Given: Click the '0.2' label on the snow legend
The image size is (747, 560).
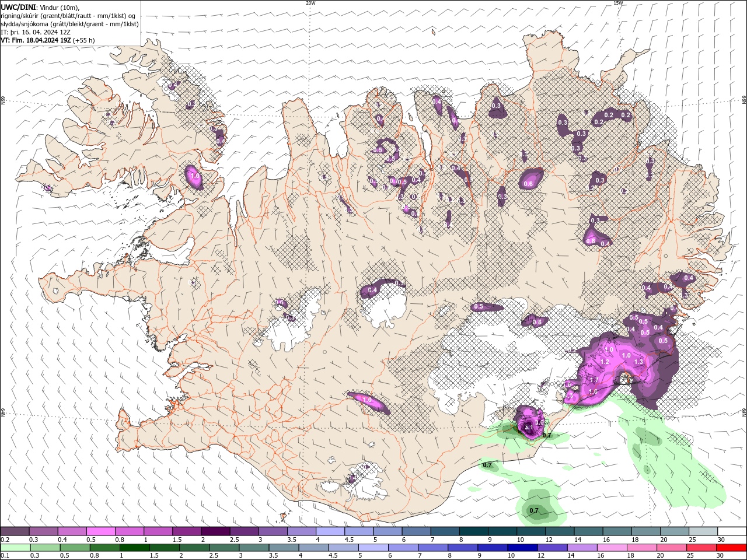Looking at the screenshot, I should point(5,540).
